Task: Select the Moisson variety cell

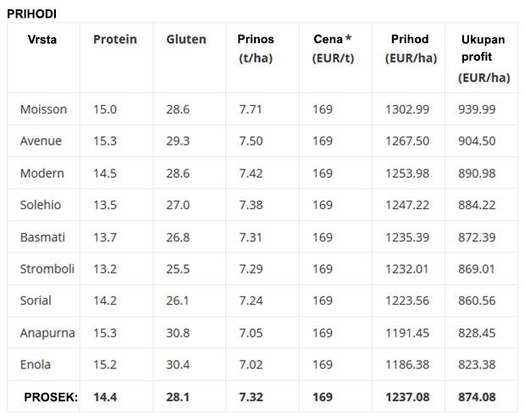Action: tap(43, 109)
